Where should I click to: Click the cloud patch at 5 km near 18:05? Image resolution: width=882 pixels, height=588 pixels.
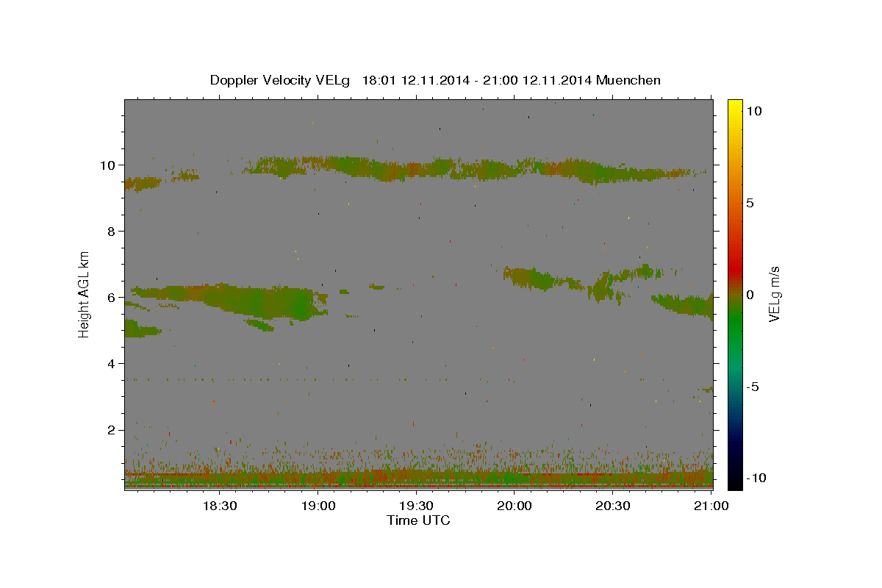pos(141,328)
